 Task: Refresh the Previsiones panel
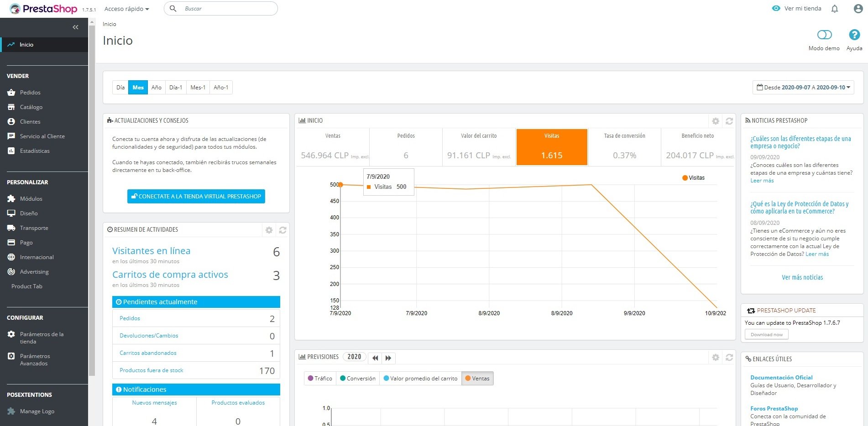[729, 358]
